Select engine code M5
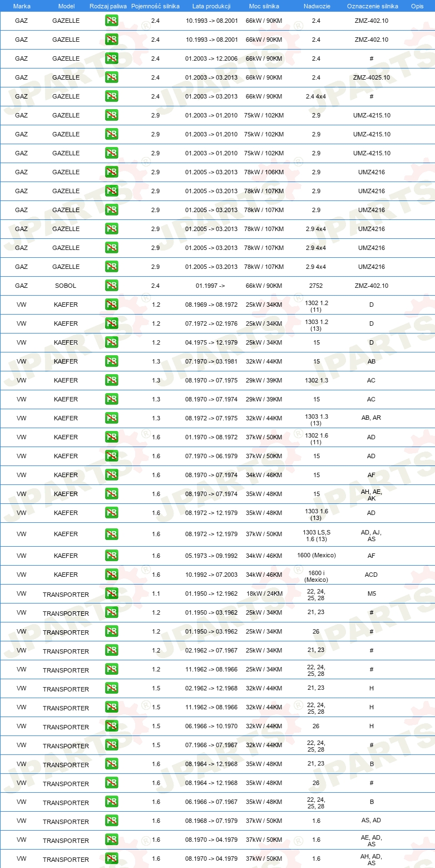This screenshot has width=435, height=868. click(x=372, y=594)
